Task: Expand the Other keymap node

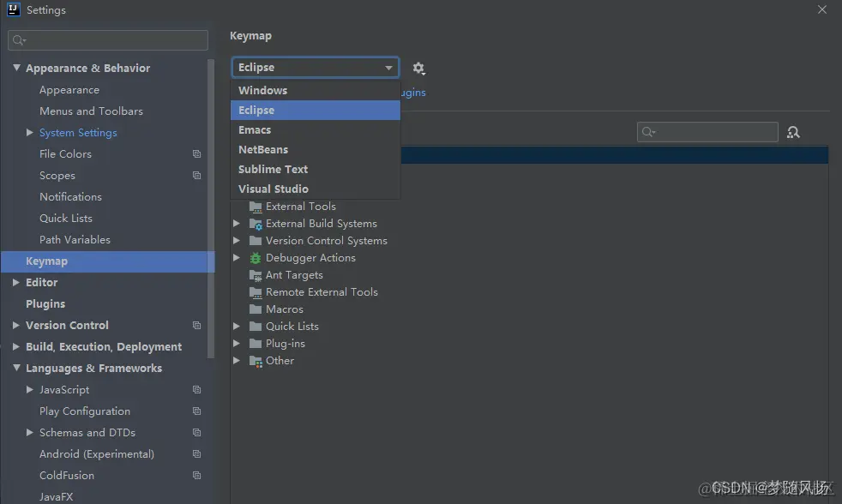Action: pyautogui.click(x=237, y=361)
